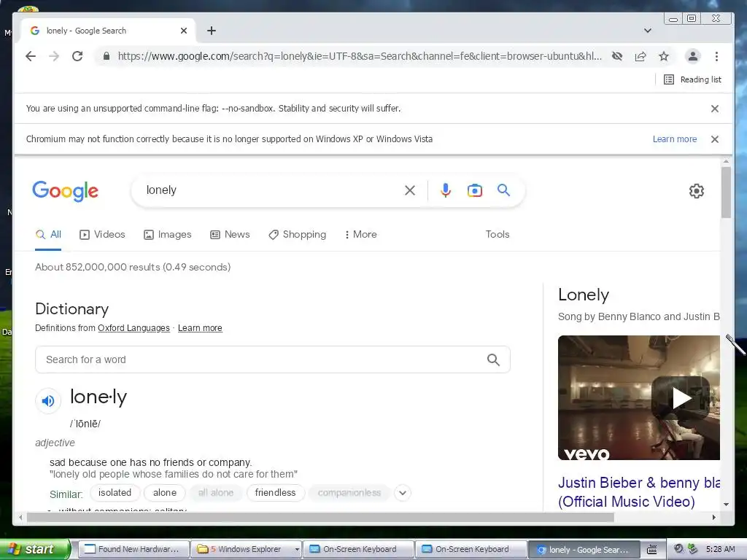Dismiss the no-sandbox warning bar
The height and width of the screenshot is (560, 747).
click(715, 109)
